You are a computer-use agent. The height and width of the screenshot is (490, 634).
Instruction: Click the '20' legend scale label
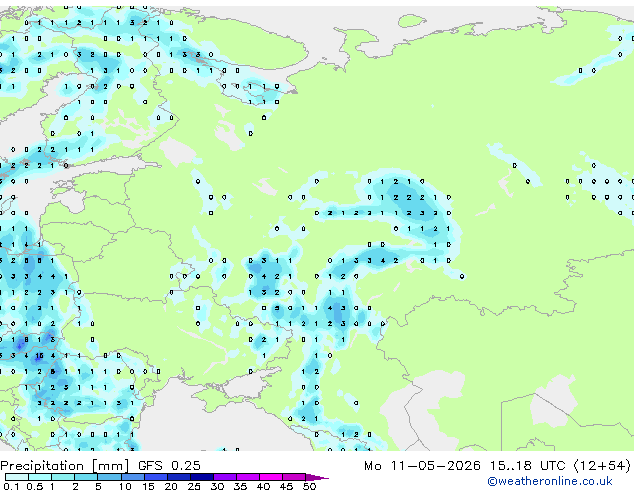pyautogui.click(x=171, y=486)
